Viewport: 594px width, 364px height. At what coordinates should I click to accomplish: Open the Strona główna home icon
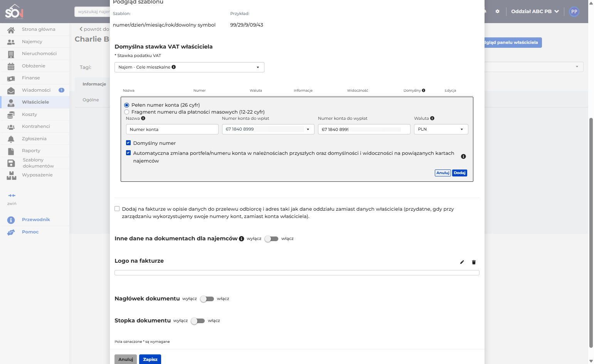pos(11,30)
